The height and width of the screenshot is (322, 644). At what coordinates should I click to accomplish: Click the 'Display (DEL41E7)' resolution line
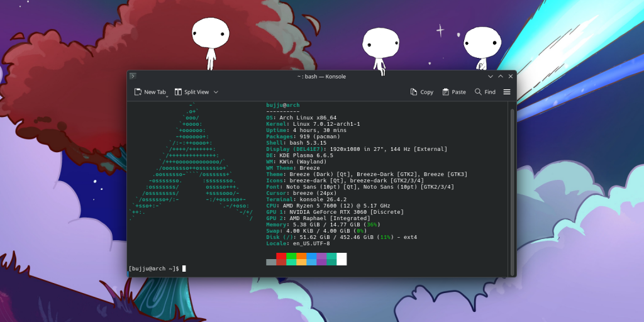[357, 149]
